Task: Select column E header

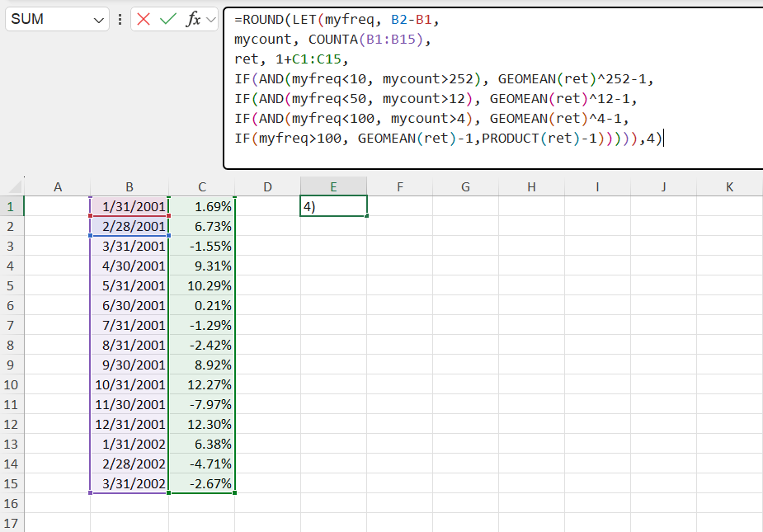Action: coord(333,187)
